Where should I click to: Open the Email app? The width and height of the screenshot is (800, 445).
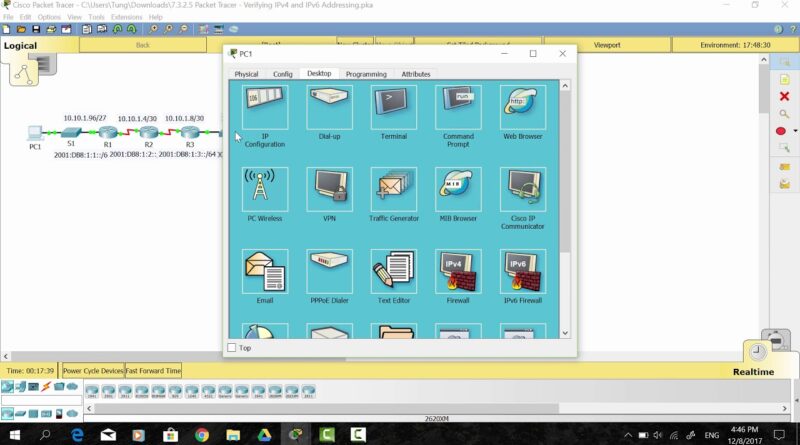[265, 271]
